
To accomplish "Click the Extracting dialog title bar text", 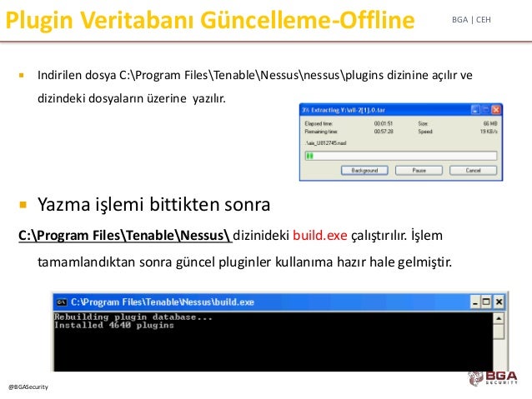I will coord(344,110).
